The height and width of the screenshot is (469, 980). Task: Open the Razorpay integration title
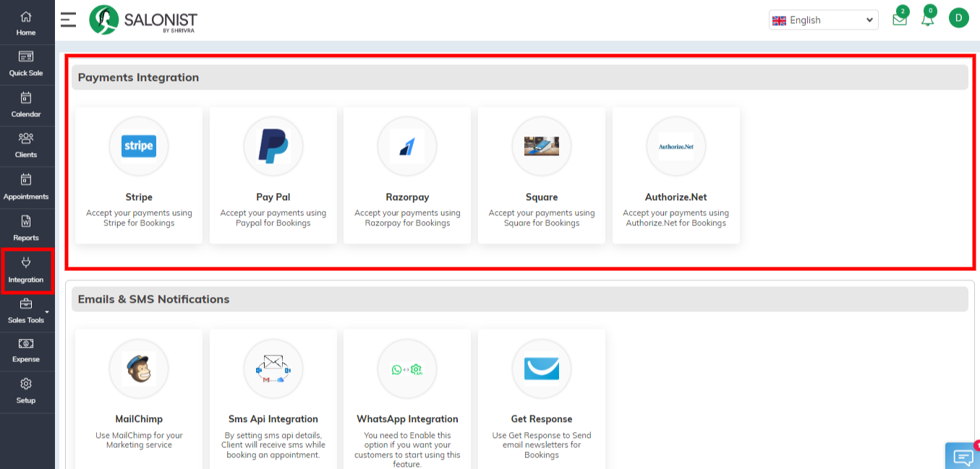[407, 197]
